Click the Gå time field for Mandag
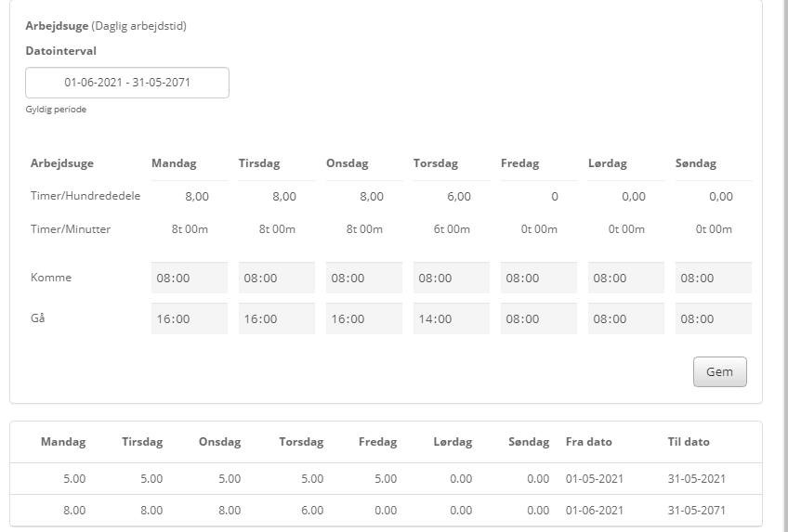Image resolution: width=788 pixels, height=532 pixels. click(190, 318)
